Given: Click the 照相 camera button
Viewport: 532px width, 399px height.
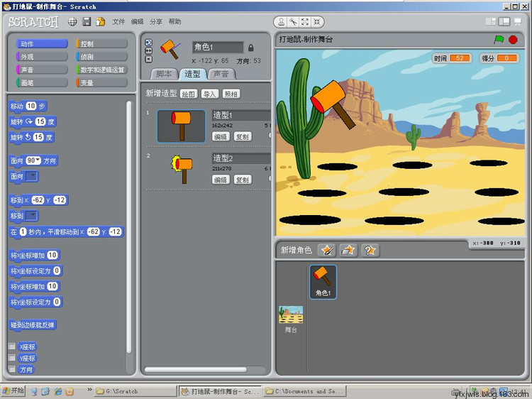Looking at the screenshot, I should point(231,94).
